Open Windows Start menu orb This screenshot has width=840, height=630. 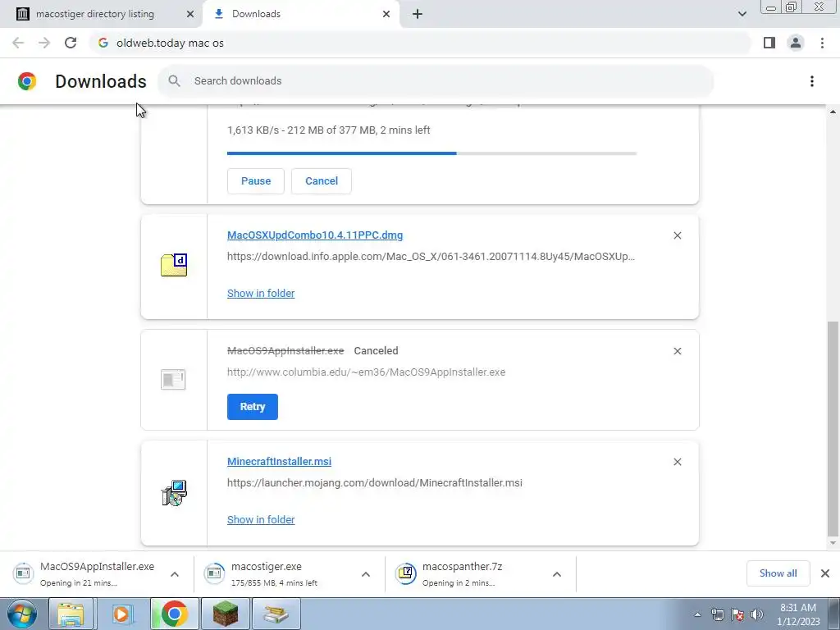22,614
